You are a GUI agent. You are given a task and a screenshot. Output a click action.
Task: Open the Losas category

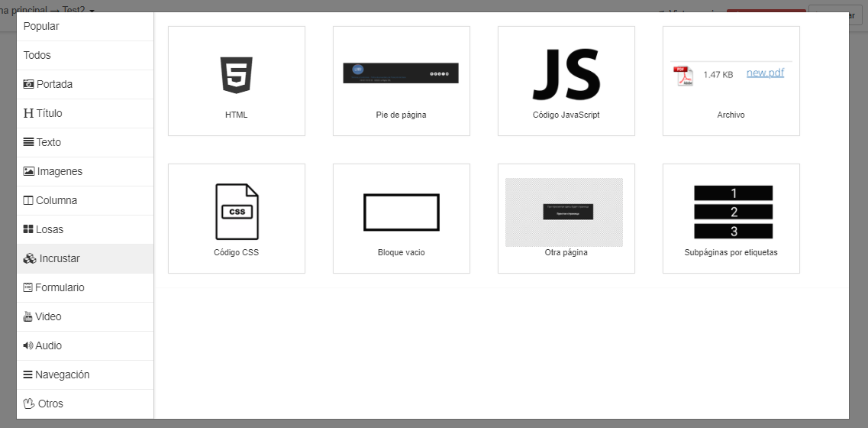tap(86, 229)
